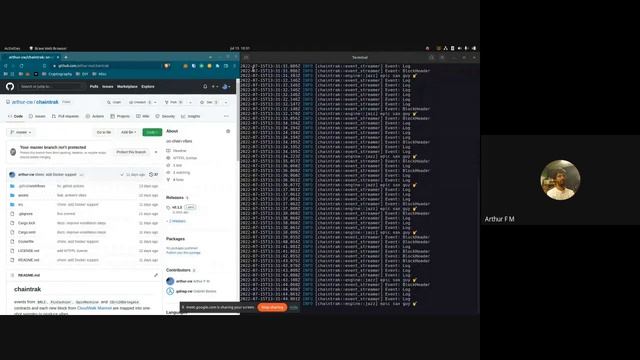Open the README outline list icon
This screenshot has height=360, width=640.
click(12, 276)
